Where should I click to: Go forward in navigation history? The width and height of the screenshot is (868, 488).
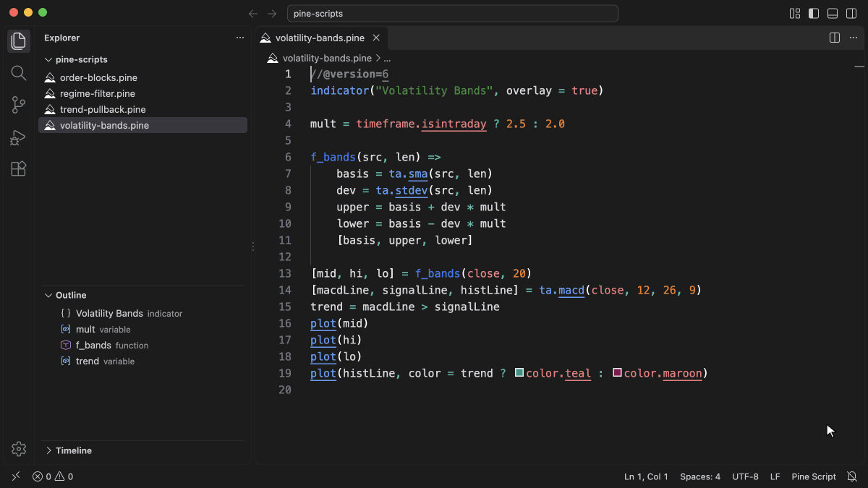272,14
